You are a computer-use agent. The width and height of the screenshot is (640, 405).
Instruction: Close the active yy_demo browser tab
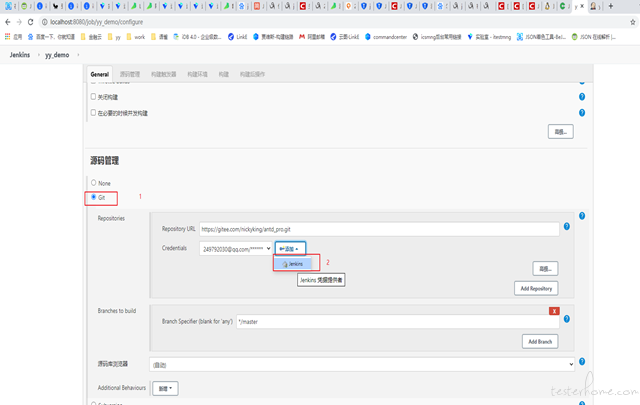pos(582,6)
